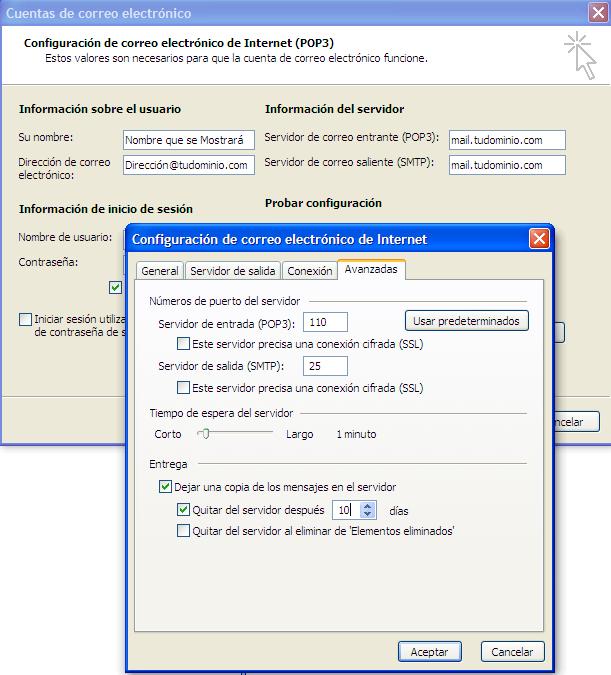Close the Cuentas de correo electrónico window
This screenshot has width=611, height=675.
[598, 12]
